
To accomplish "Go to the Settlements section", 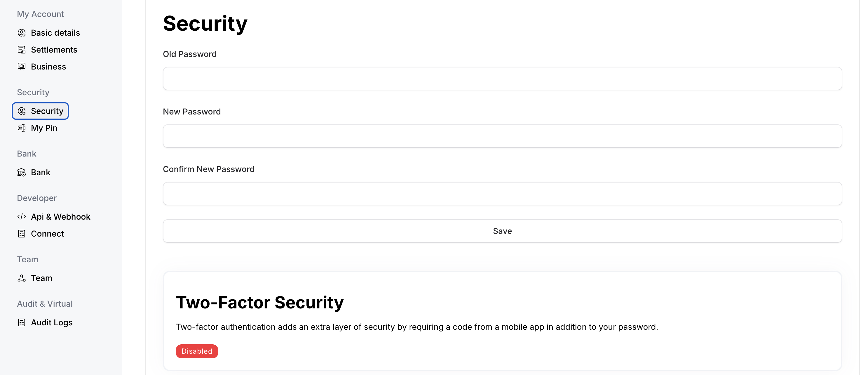I will pos(54,50).
